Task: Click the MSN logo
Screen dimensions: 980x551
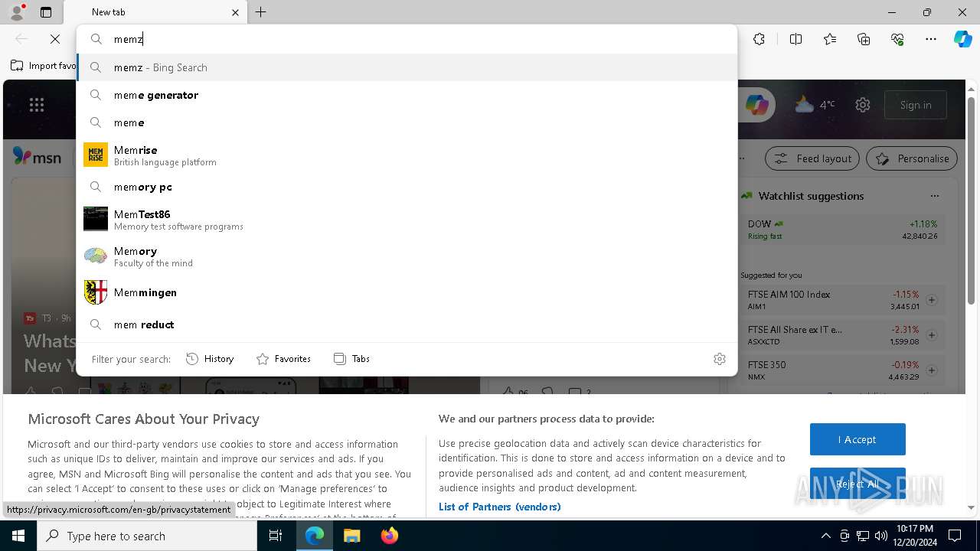Action: tap(37, 157)
